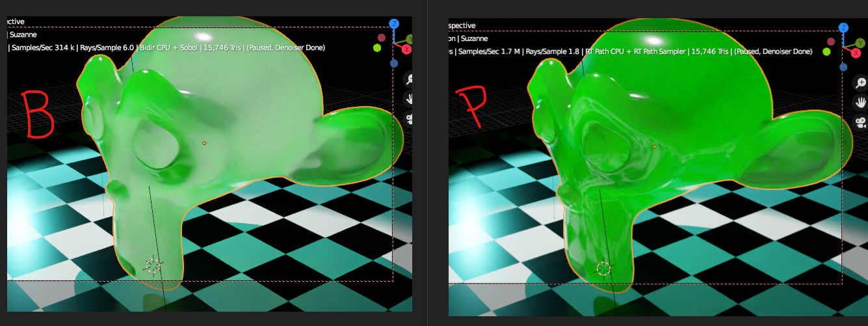The height and width of the screenshot is (326, 868).
Task: Click red X axis gizmo in Bidir viewport
Action: (407, 49)
